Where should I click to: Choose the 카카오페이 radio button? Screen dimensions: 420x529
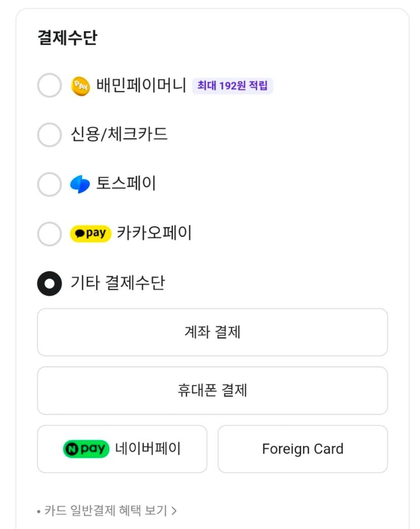(x=49, y=233)
